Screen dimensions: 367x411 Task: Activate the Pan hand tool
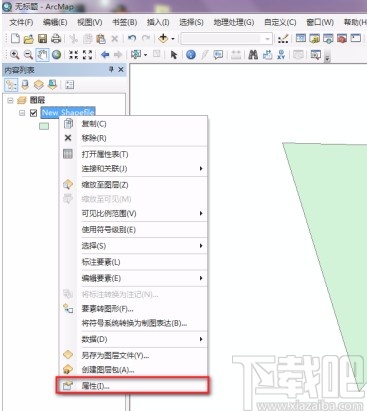point(42,55)
